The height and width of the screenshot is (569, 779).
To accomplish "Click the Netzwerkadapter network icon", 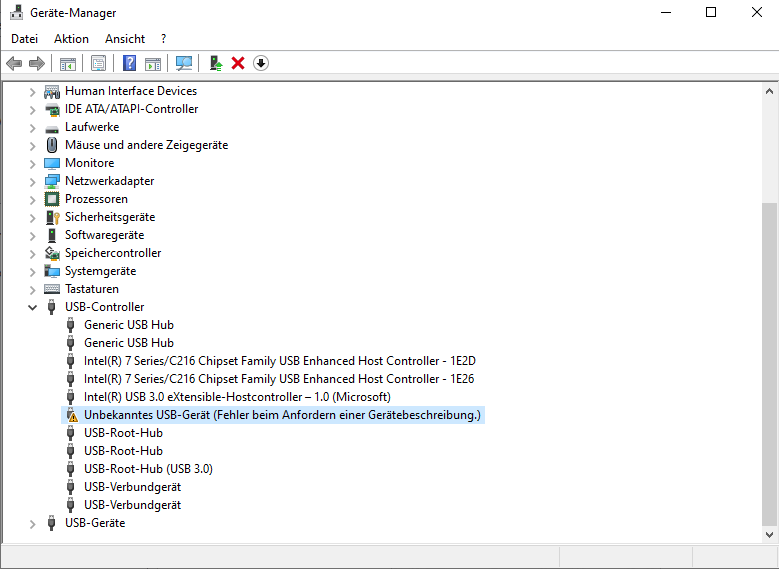I will click(x=52, y=181).
